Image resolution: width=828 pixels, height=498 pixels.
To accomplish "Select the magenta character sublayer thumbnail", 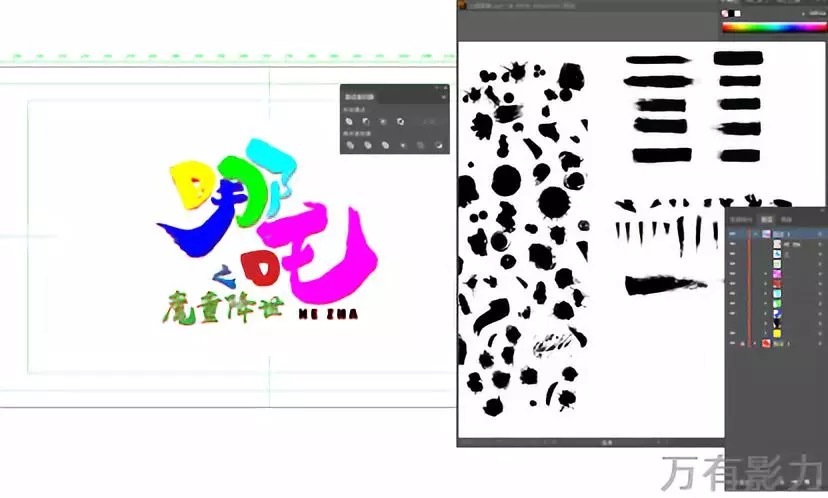I will coord(779,272).
